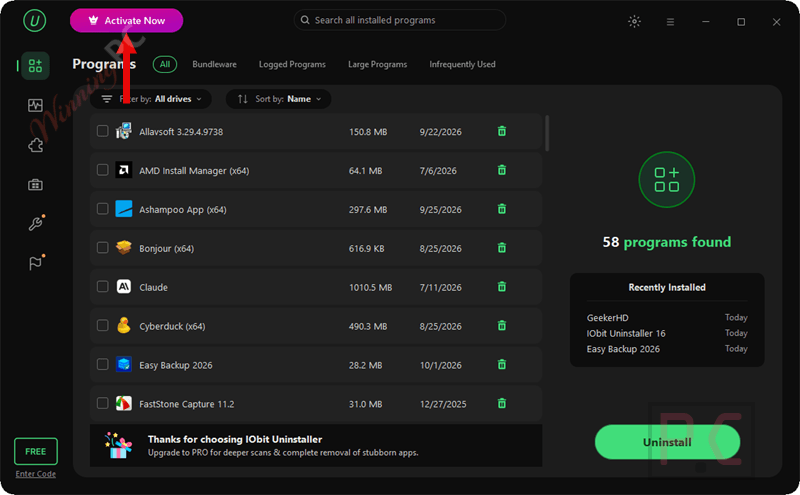Click the 10/1/2026 date value
Viewport: 800px width, 495px height.
click(440, 365)
